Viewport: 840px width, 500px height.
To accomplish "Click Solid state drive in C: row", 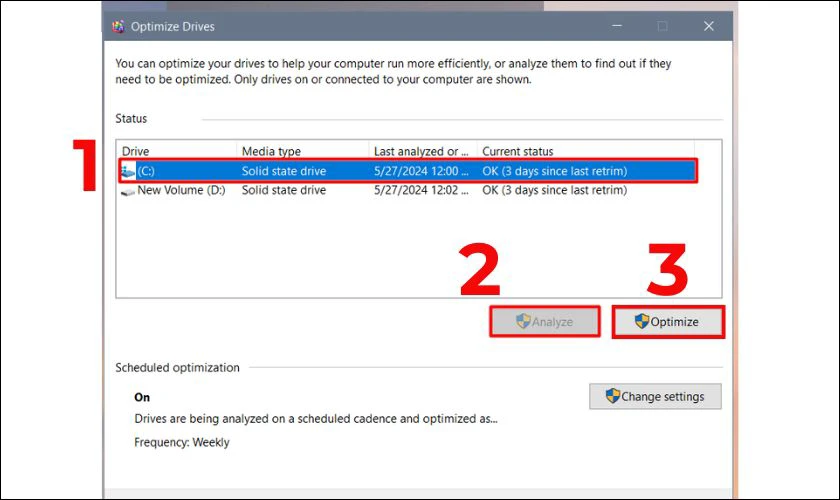I will (284, 171).
